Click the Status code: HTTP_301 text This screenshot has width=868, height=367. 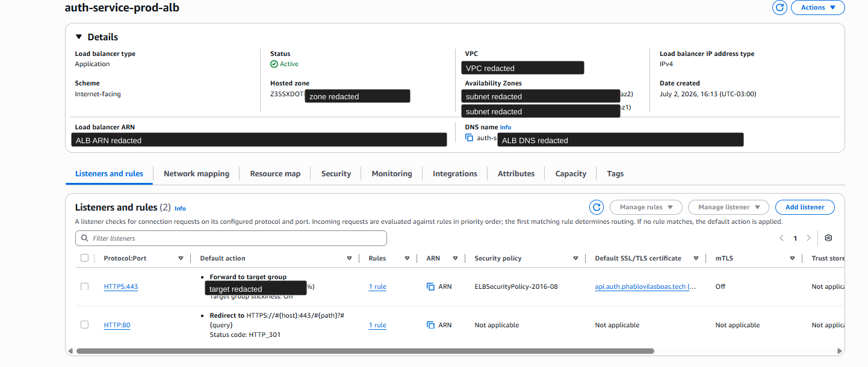[x=245, y=335]
